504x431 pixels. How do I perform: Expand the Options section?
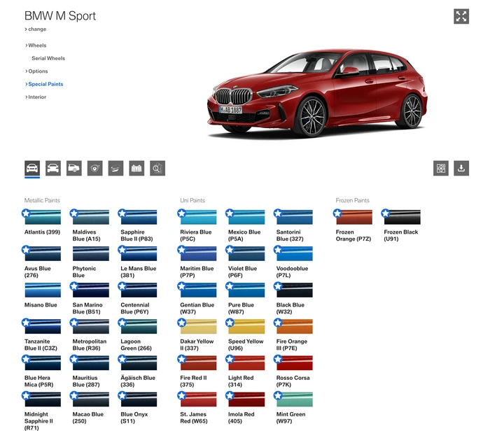(x=36, y=71)
